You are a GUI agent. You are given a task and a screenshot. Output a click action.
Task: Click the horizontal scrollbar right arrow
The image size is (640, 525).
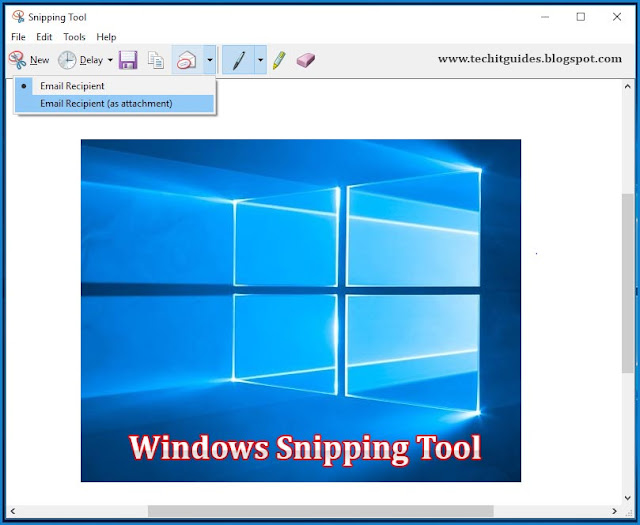coord(614,511)
